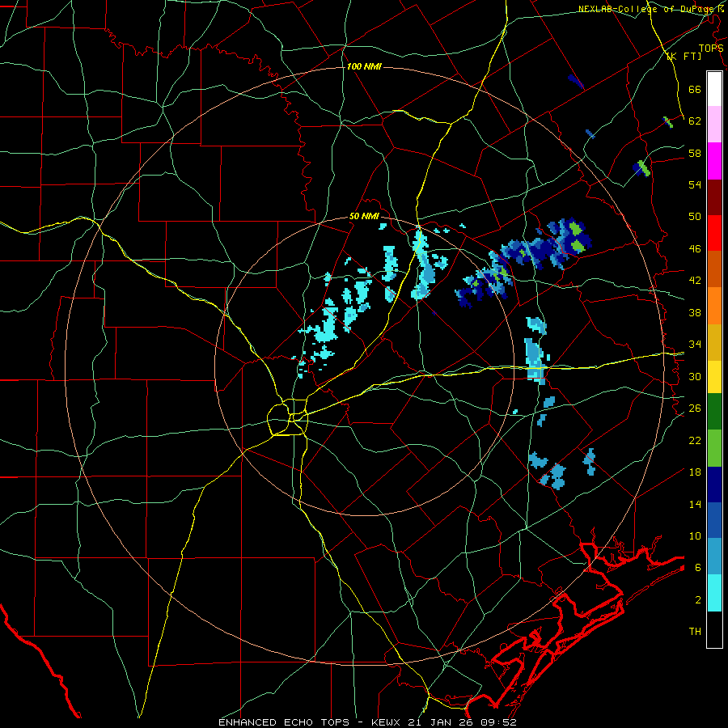Click the '54' legend value label
This screenshot has height=728, width=728.
click(695, 184)
